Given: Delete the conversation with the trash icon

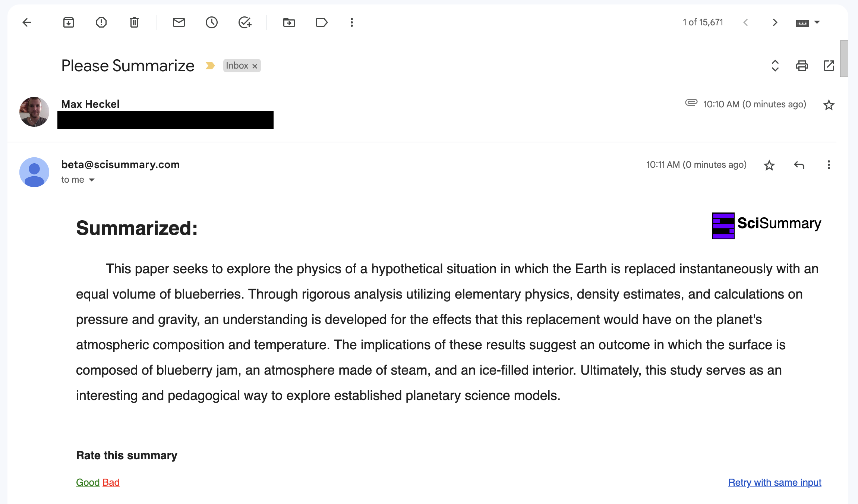Looking at the screenshot, I should click(134, 22).
